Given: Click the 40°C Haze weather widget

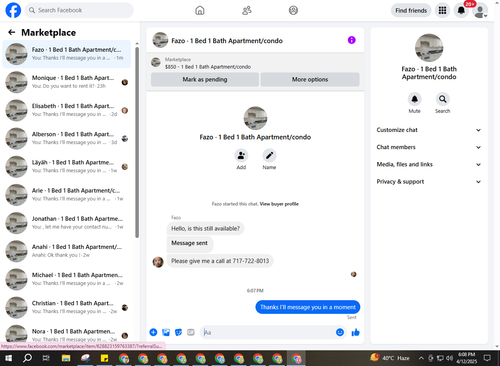Looking at the screenshot, I should pyautogui.click(x=390, y=358).
